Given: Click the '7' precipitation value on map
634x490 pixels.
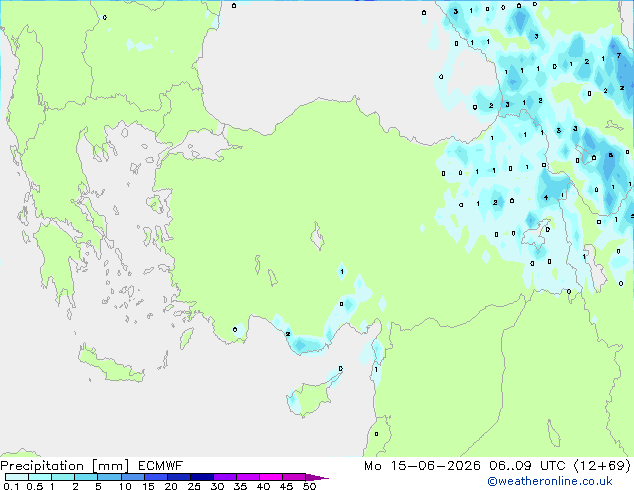Looking at the screenshot, I should pyautogui.click(x=619, y=55).
